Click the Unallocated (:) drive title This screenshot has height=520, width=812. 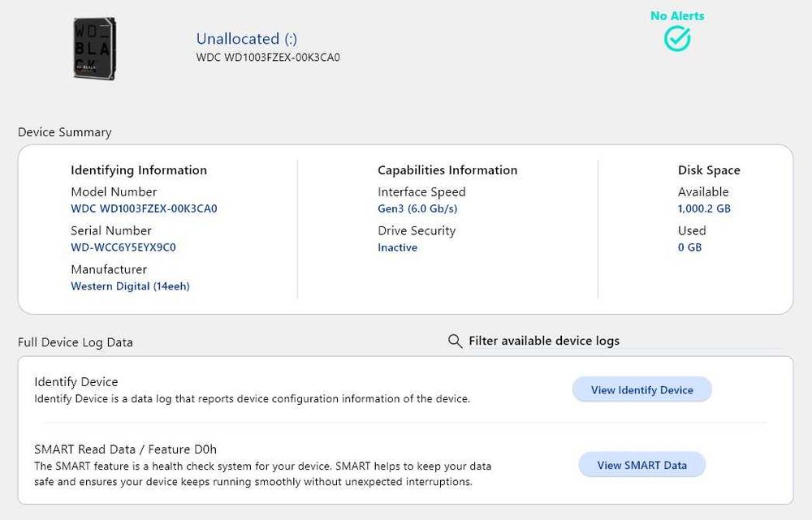pos(247,39)
